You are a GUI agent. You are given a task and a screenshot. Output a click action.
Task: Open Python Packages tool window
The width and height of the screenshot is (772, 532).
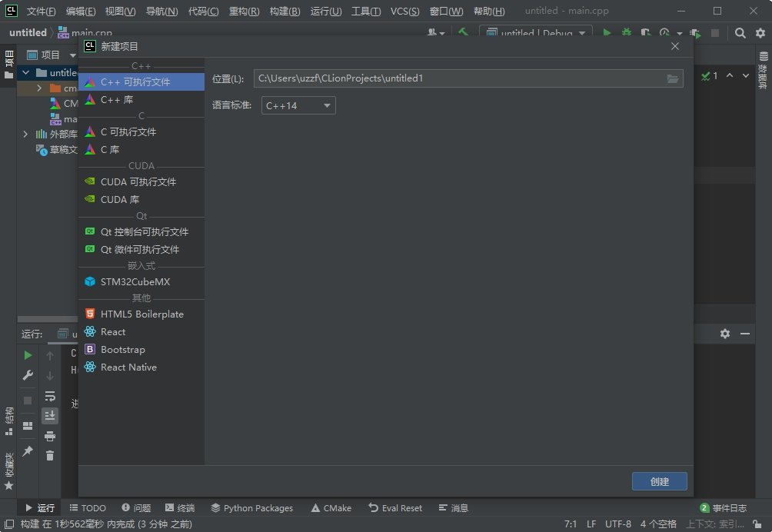click(251, 508)
